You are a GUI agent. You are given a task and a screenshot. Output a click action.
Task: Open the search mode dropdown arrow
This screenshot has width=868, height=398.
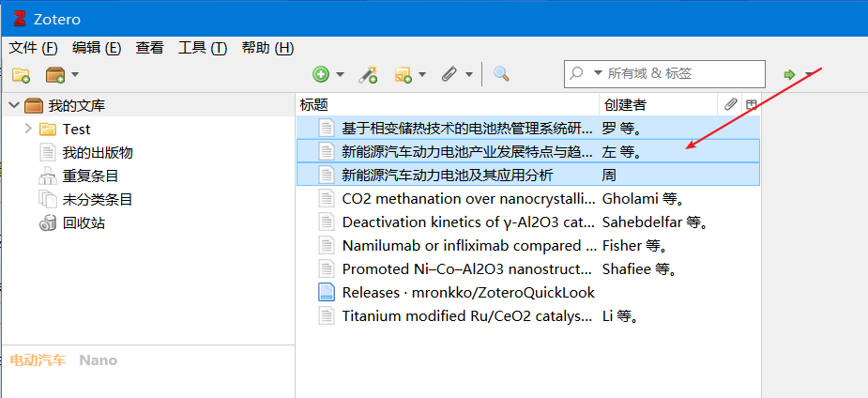598,73
